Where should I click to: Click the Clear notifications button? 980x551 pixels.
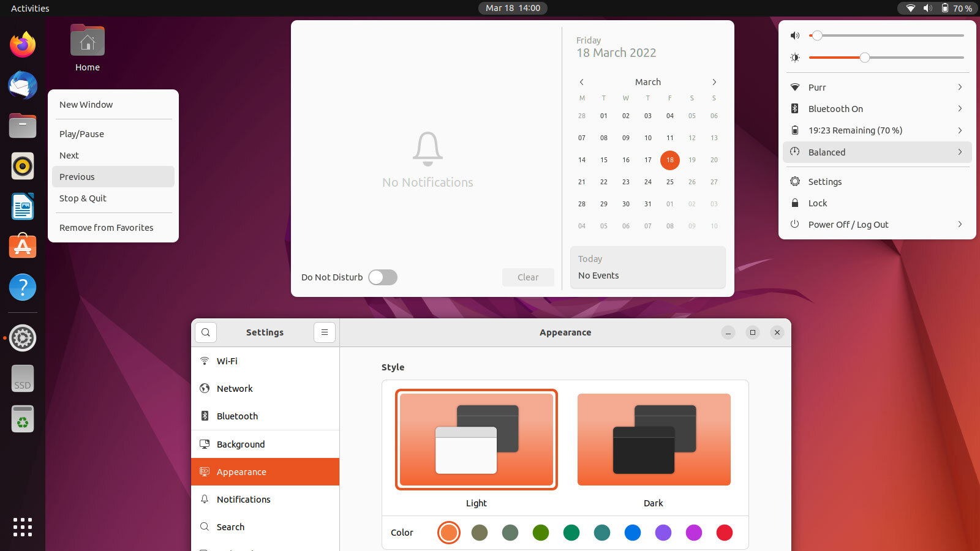click(528, 277)
